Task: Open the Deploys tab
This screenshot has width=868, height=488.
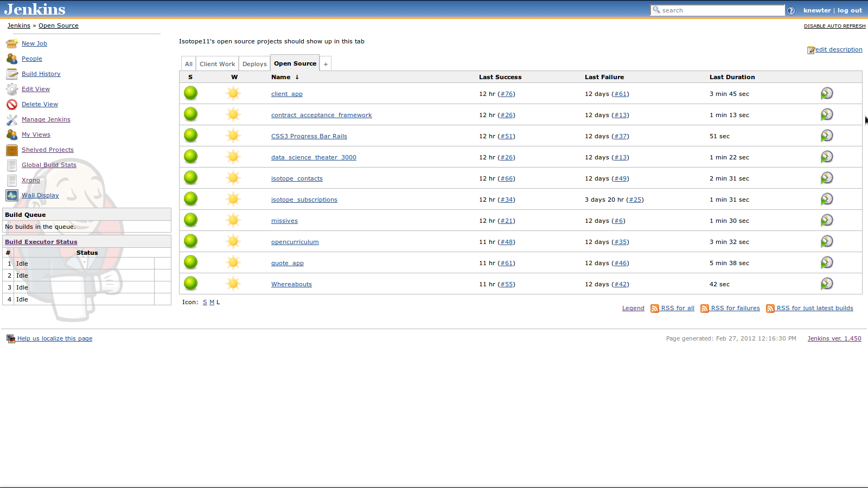Action: 254,64
